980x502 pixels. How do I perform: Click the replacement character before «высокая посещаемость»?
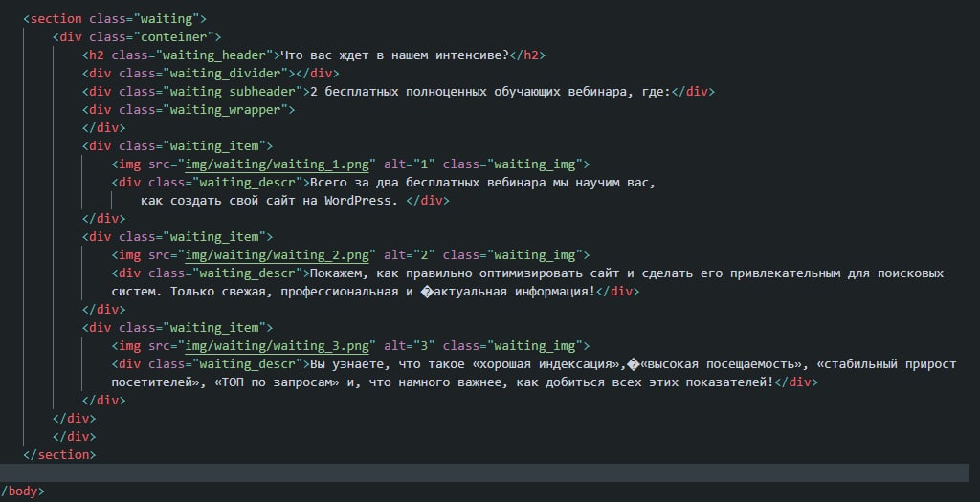634,364
